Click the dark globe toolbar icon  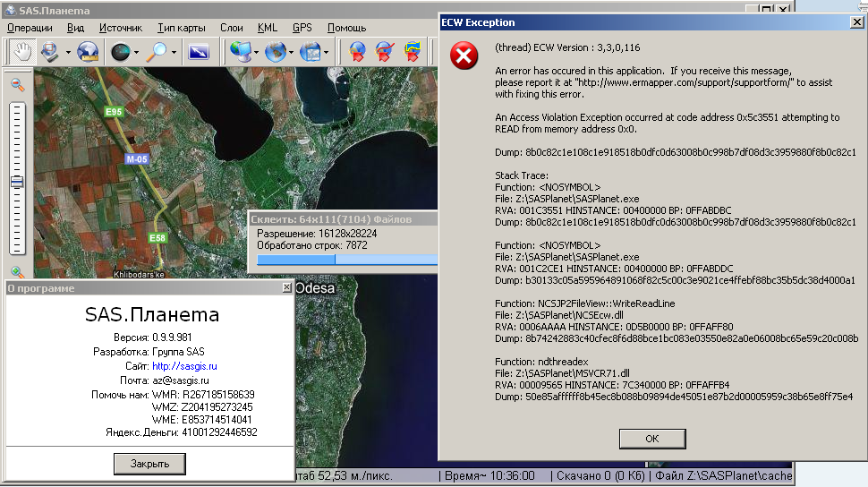[121, 52]
